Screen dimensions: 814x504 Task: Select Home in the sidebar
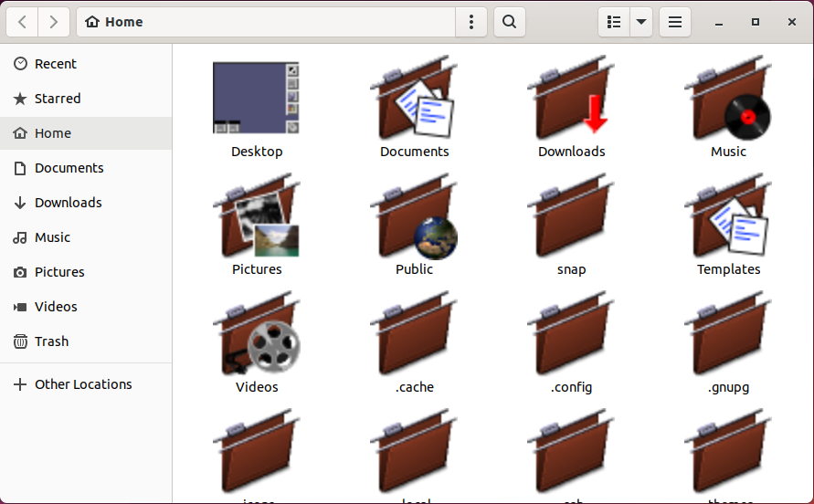(86, 133)
